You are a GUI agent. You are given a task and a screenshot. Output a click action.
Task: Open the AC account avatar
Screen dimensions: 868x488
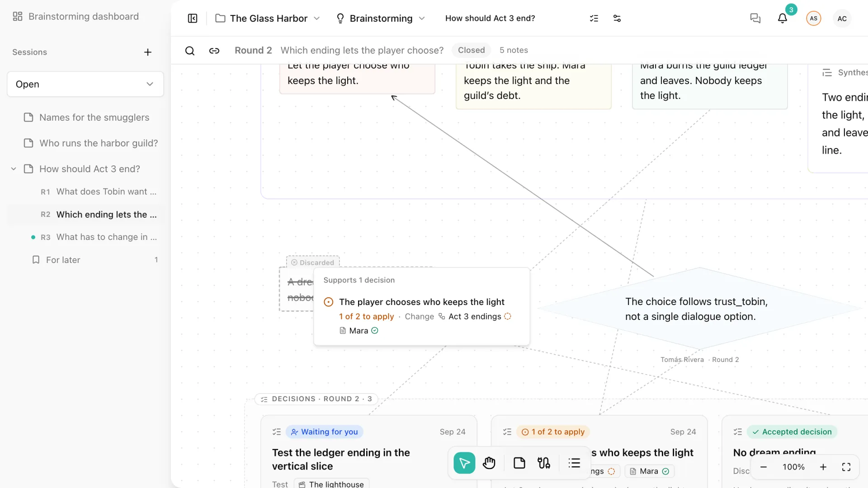coord(842,19)
